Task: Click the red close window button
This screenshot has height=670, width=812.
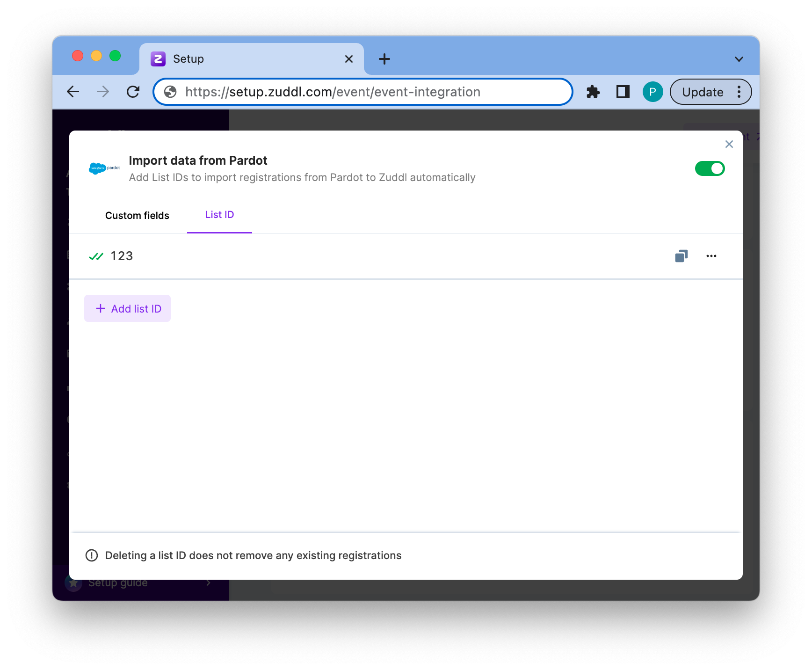Action: point(78,56)
